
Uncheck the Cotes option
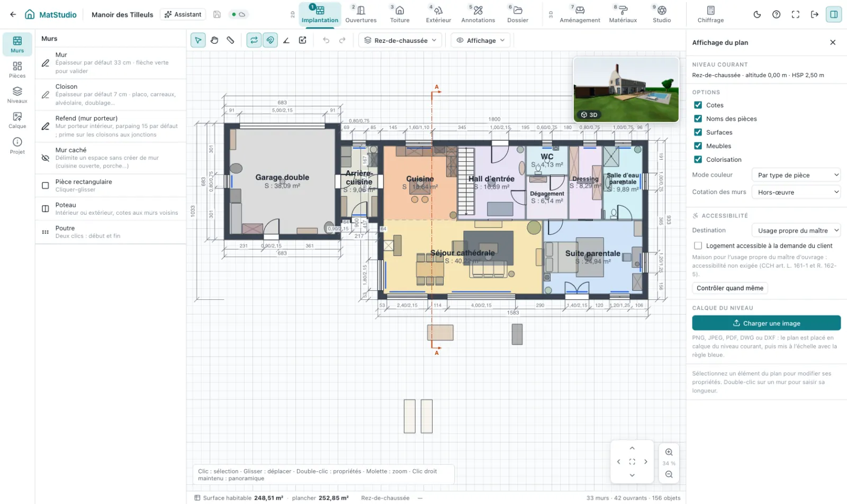698,105
